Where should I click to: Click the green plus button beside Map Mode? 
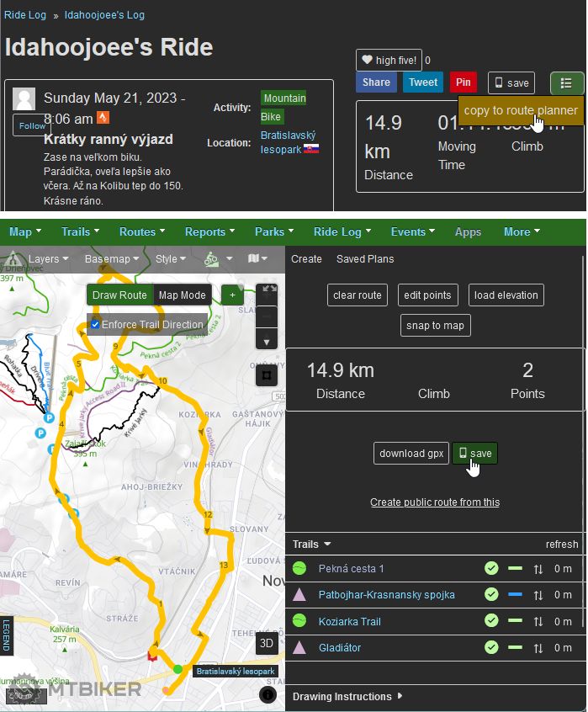coord(232,295)
